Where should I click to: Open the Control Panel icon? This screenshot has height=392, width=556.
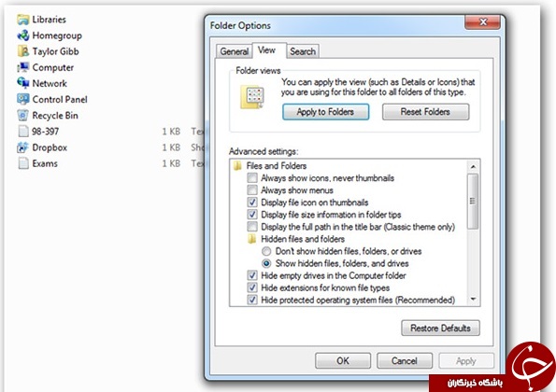coord(23,99)
